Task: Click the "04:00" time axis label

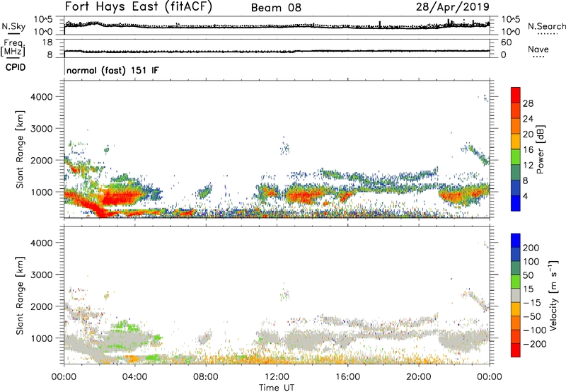Action: point(134,377)
